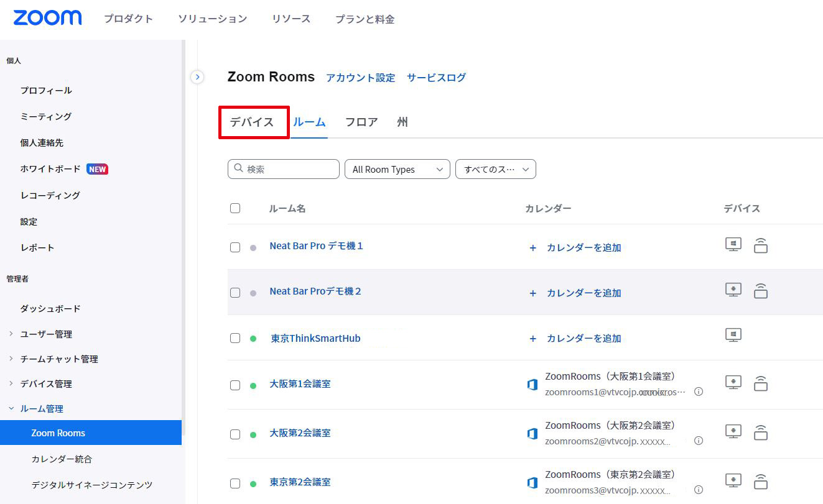Go to プランと料金
Viewport: 823px width, 504px height.
tap(365, 19)
